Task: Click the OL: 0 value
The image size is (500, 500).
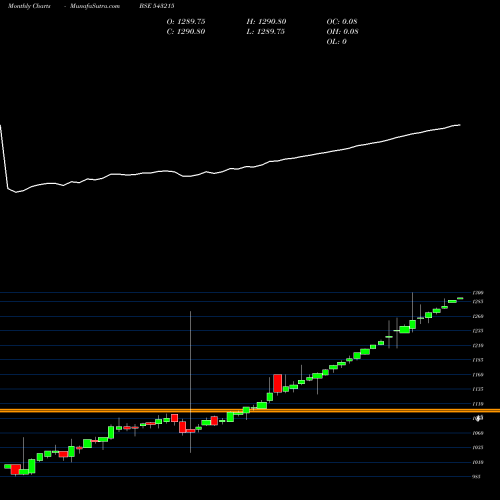Action: click(x=336, y=42)
